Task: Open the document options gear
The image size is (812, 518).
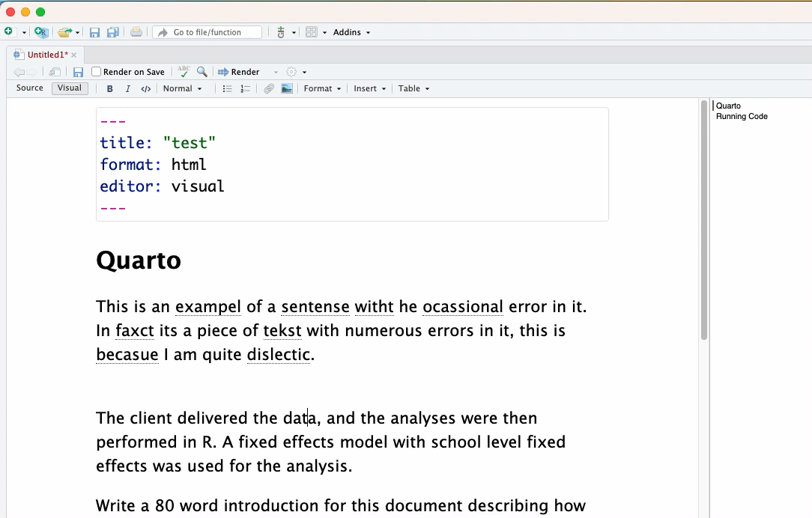Action: 291,72
